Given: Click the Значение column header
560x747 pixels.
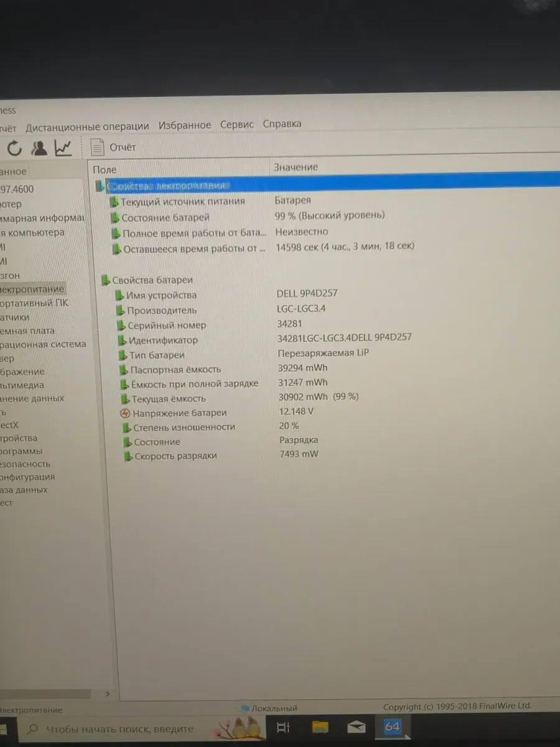Looking at the screenshot, I should point(296,167).
